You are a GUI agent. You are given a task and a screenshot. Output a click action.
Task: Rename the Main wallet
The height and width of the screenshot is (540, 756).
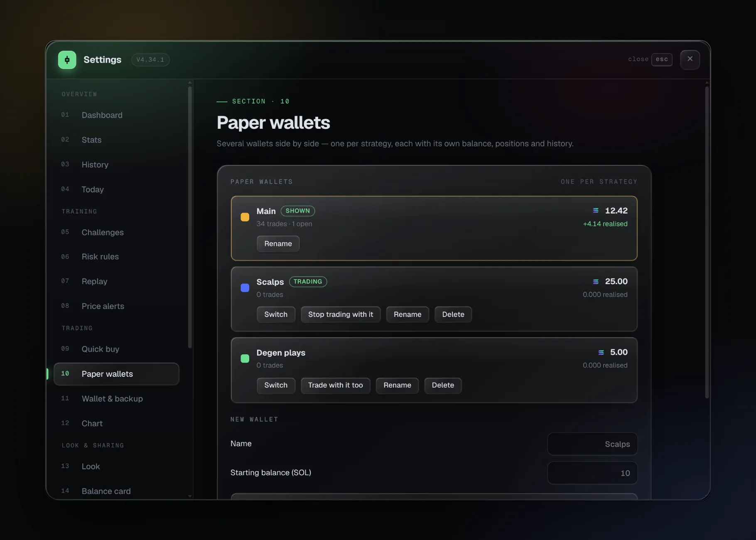pyautogui.click(x=278, y=244)
